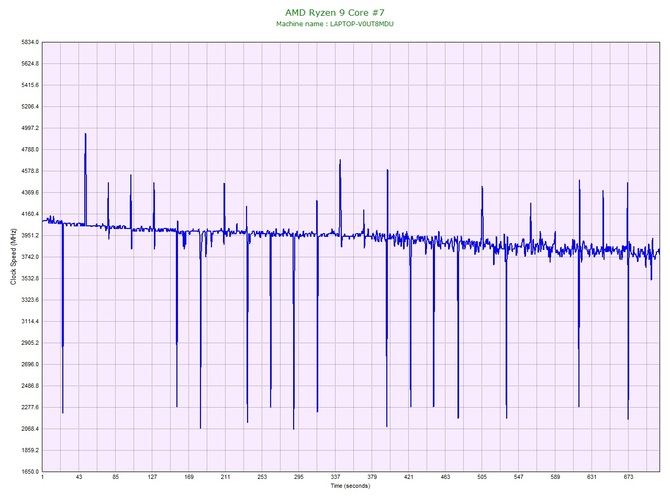Click the 3532.8 y-axis tick label
Screen dimensions: 670x503
tap(30, 279)
